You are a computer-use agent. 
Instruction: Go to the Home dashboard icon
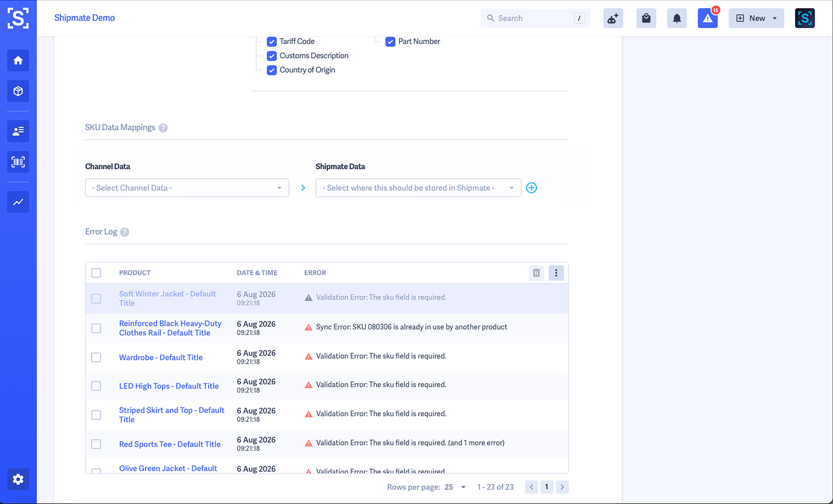[x=18, y=60]
